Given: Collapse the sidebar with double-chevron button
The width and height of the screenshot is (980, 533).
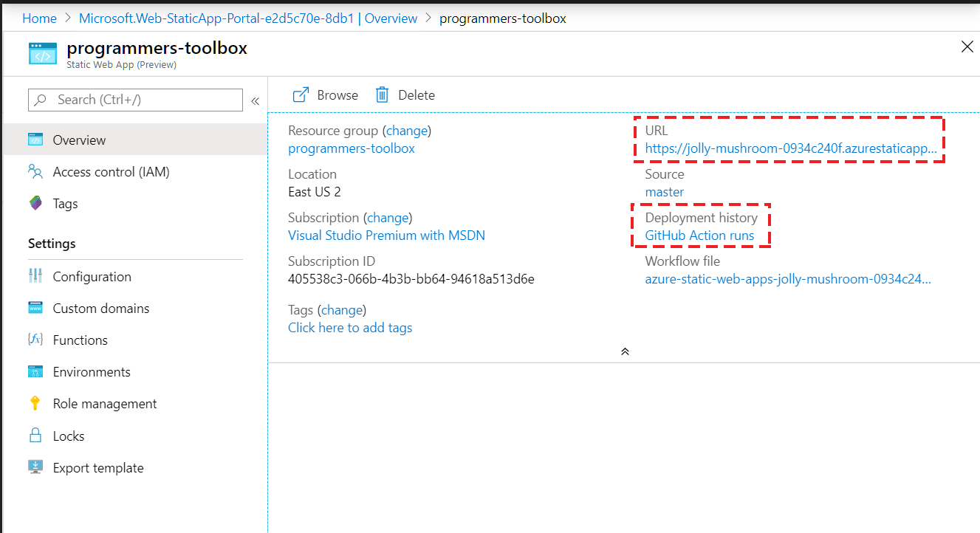Looking at the screenshot, I should click(x=255, y=101).
